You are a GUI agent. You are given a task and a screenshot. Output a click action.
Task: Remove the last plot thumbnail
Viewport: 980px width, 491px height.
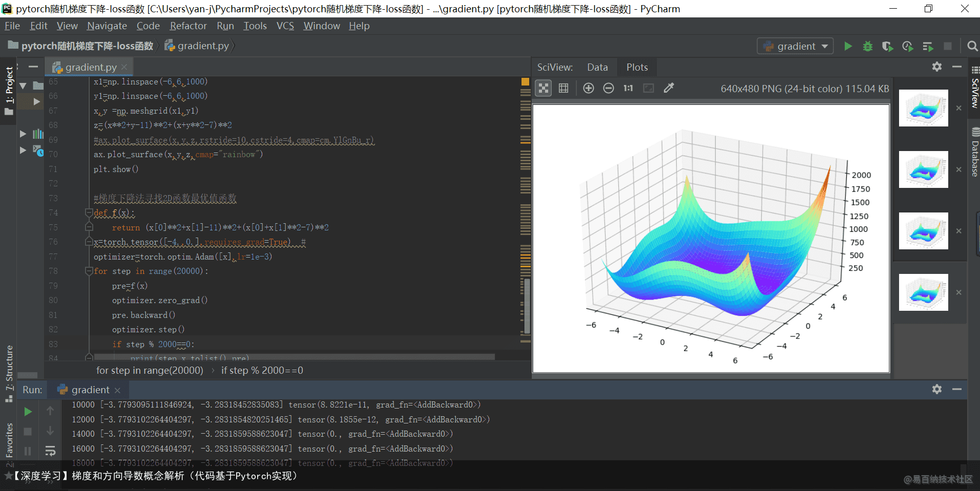point(958,292)
